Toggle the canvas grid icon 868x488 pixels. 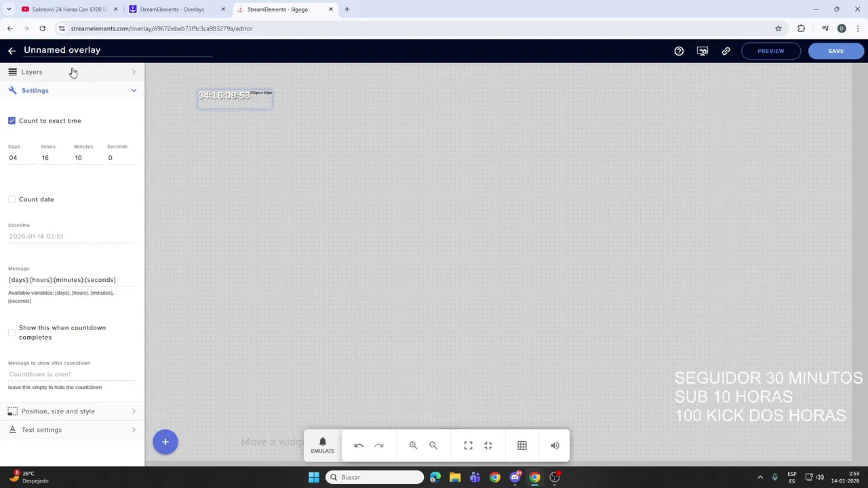[x=522, y=445]
